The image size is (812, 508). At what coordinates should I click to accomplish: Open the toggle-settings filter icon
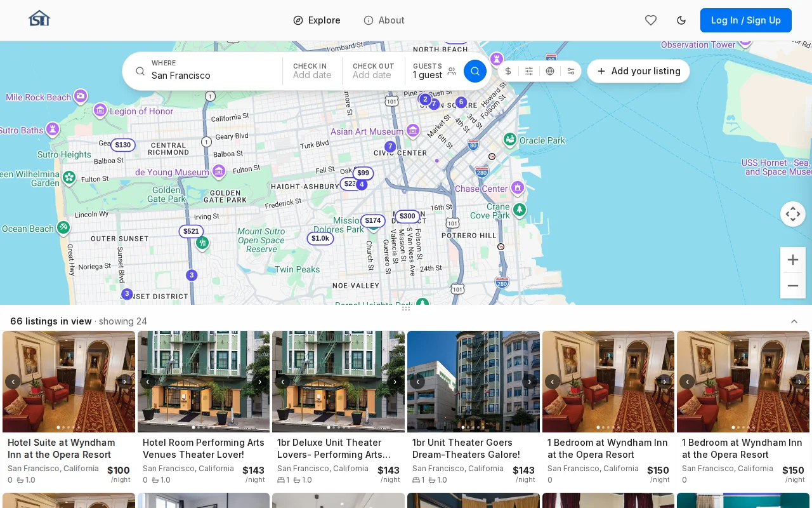coord(571,71)
